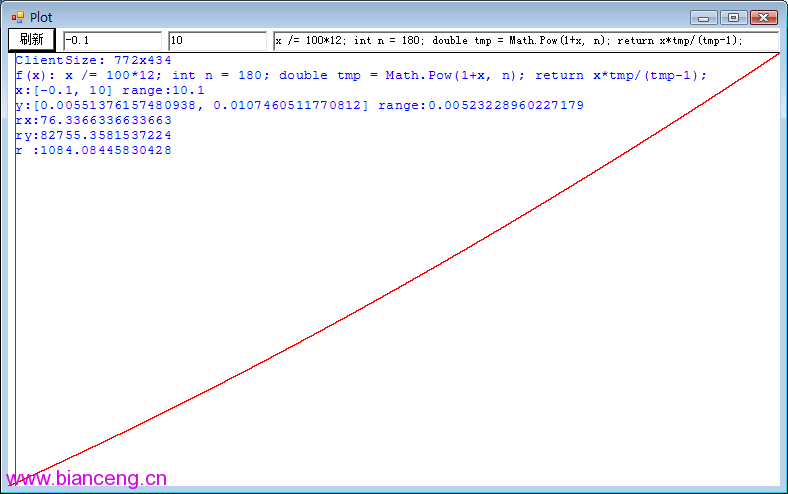
Task: Focus the minimum x input showing -0.1
Action: tap(113, 41)
